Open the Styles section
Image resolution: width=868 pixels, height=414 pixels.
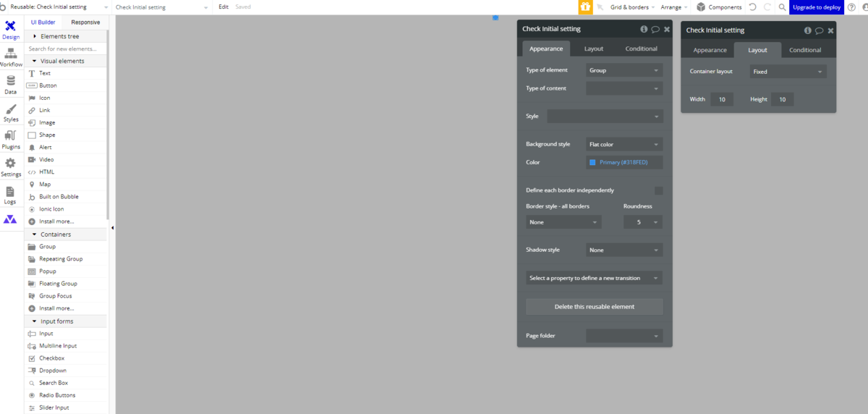point(11,111)
